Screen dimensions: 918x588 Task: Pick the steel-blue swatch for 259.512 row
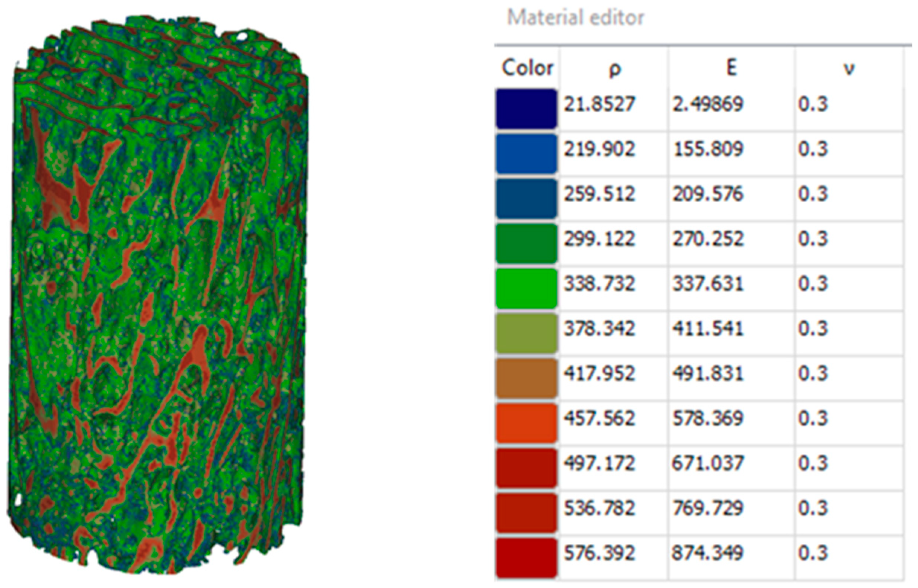[x=527, y=198]
